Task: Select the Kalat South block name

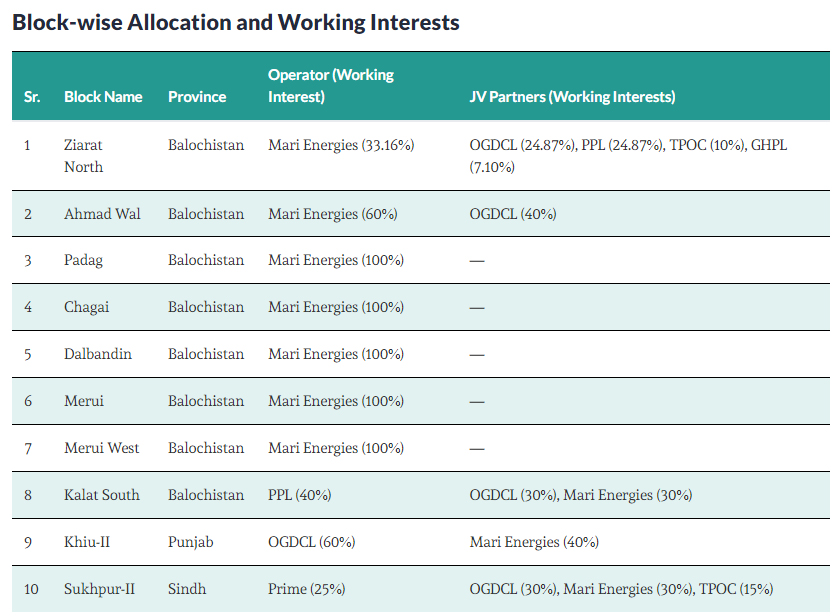Action: [102, 495]
